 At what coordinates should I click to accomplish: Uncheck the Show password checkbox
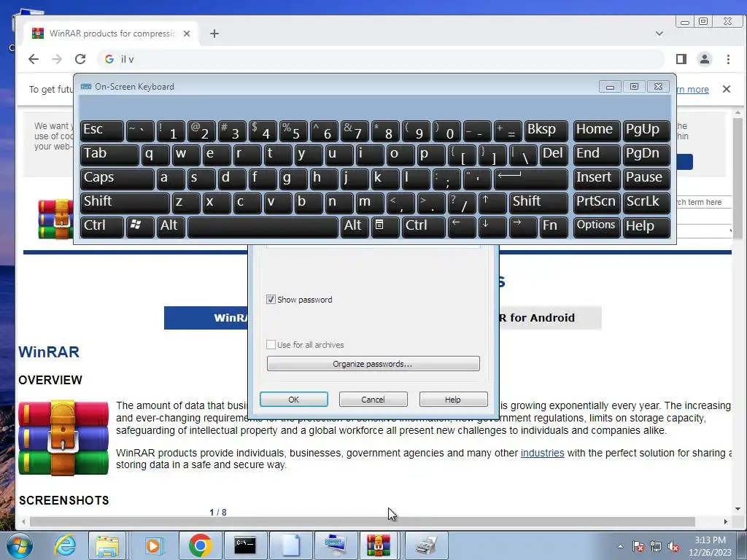click(x=271, y=300)
